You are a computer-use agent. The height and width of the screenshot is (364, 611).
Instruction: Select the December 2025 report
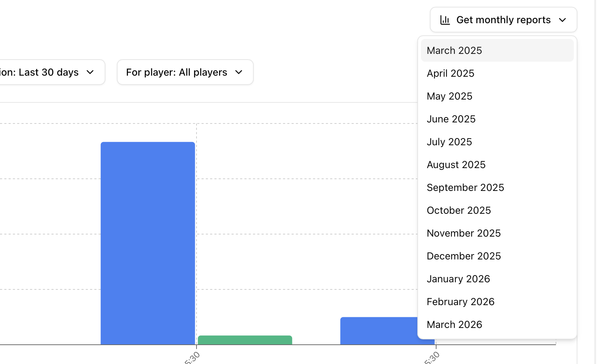tap(464, 256)
